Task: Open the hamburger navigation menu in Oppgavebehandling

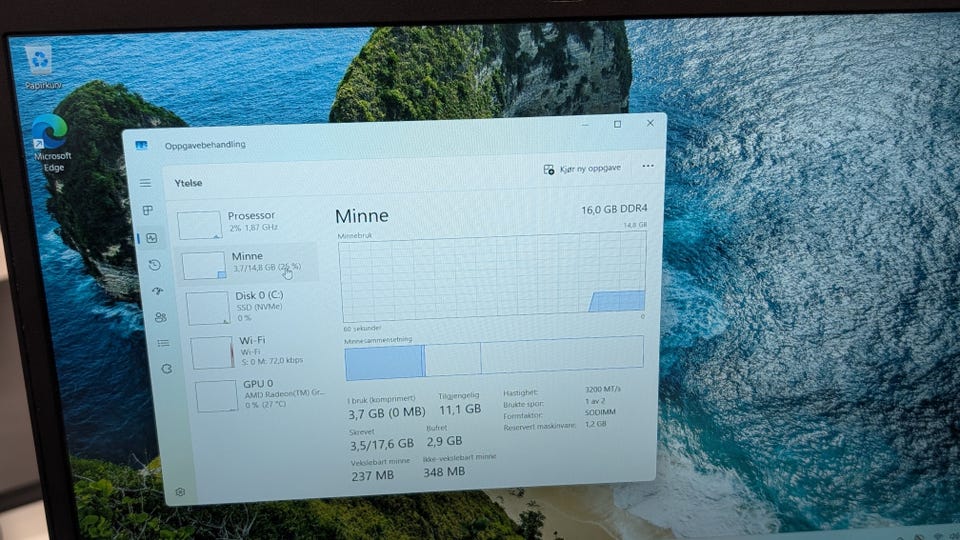Action: pos(145,183)
